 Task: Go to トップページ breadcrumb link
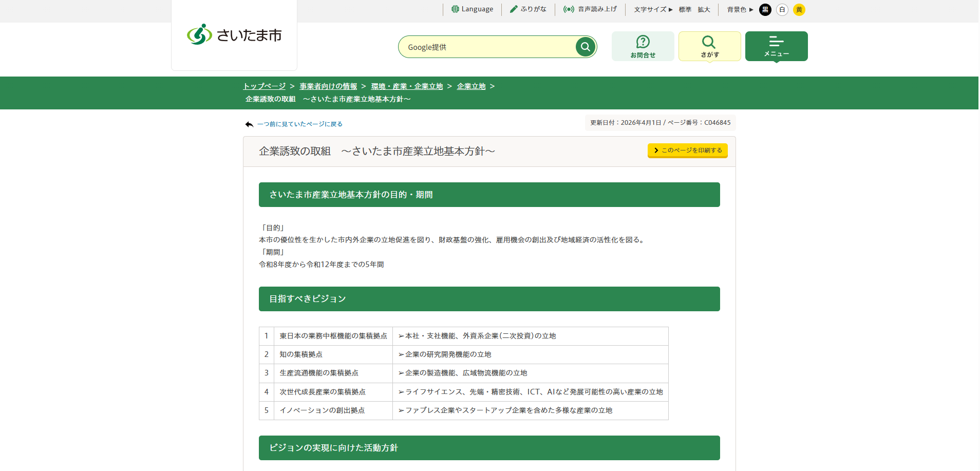[265, 86]
